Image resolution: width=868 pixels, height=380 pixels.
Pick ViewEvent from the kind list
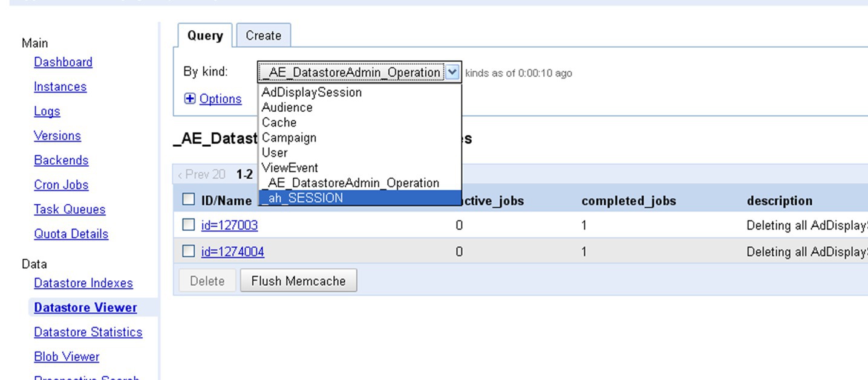[290, 168]
